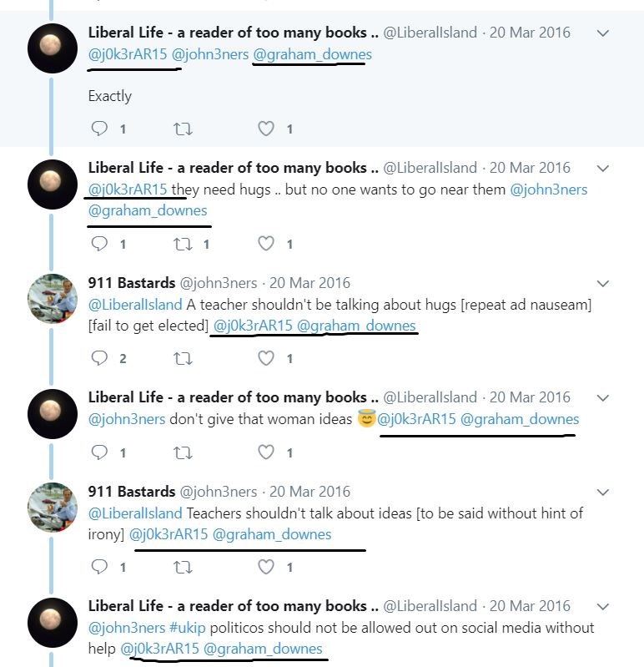Viewport: 644px width, 667px height.
Task: Retweet the 'they need hugs' tweet
Action: (x=183, y=244)
